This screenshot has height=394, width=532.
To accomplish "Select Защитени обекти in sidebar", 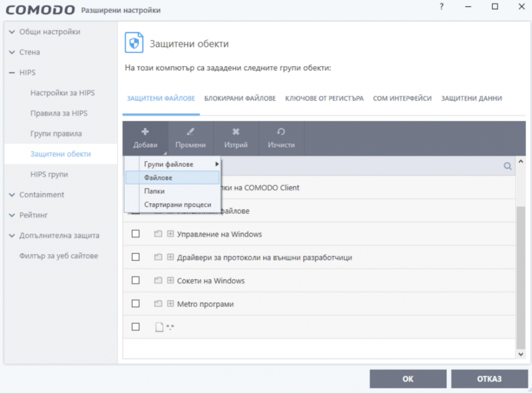I will point(61,154).
